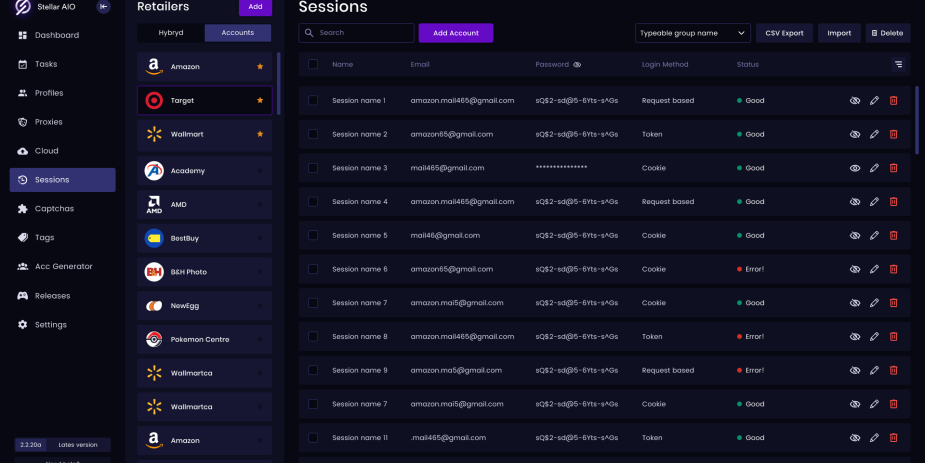
Task: Reveal the password for Session name 3
Action: click(855, 168)
